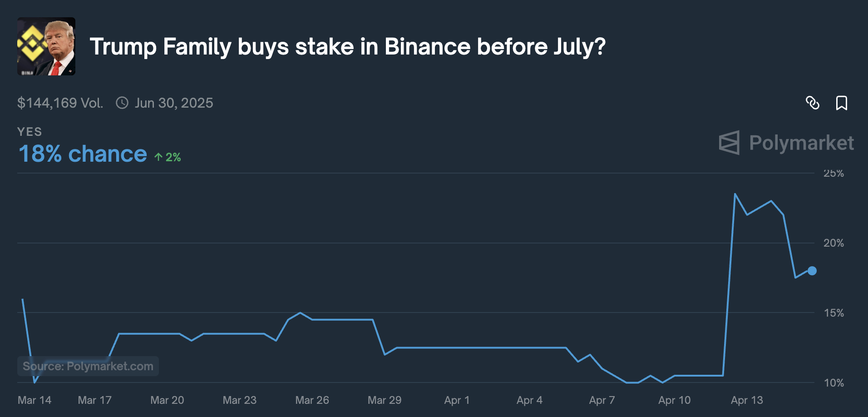Click the green up-arrow change indicator
The height and width of the screenshot is (417, 868).
168,157
